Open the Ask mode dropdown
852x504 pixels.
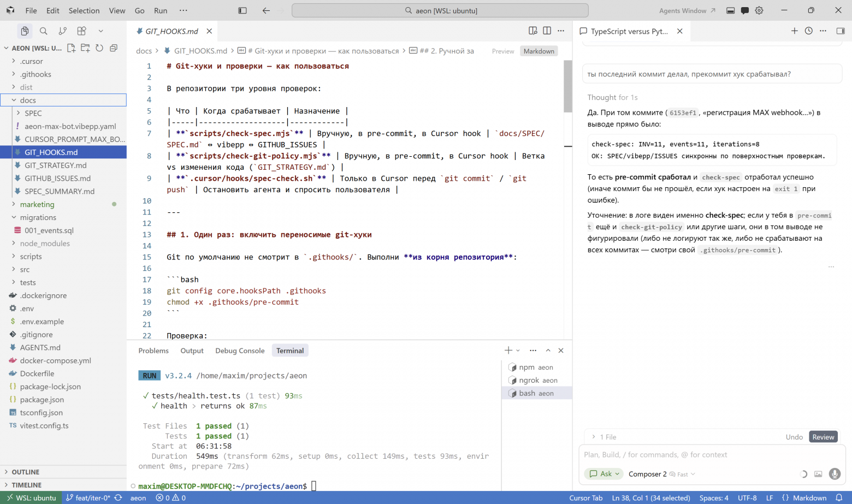coord(603,474)
